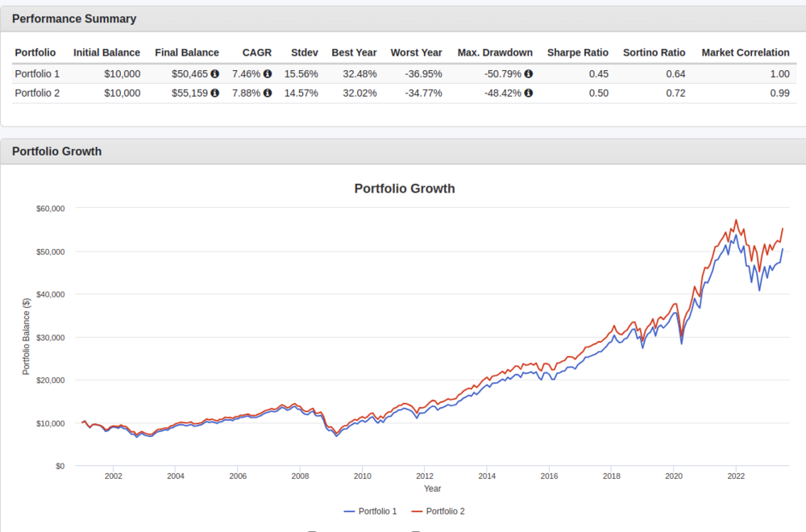Click info icon beside Portfolio 2 final balance
This screenshot has height=532, width=806.
click(x=215, y=93)
